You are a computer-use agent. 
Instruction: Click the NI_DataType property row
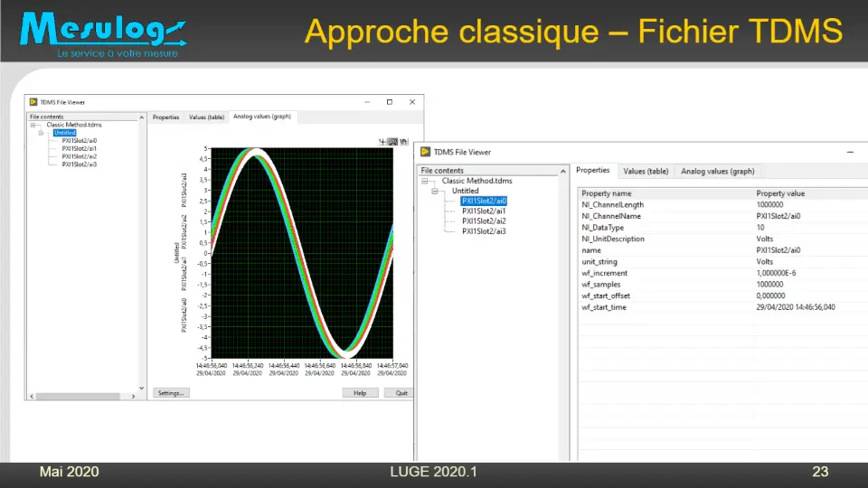[723, 228]
